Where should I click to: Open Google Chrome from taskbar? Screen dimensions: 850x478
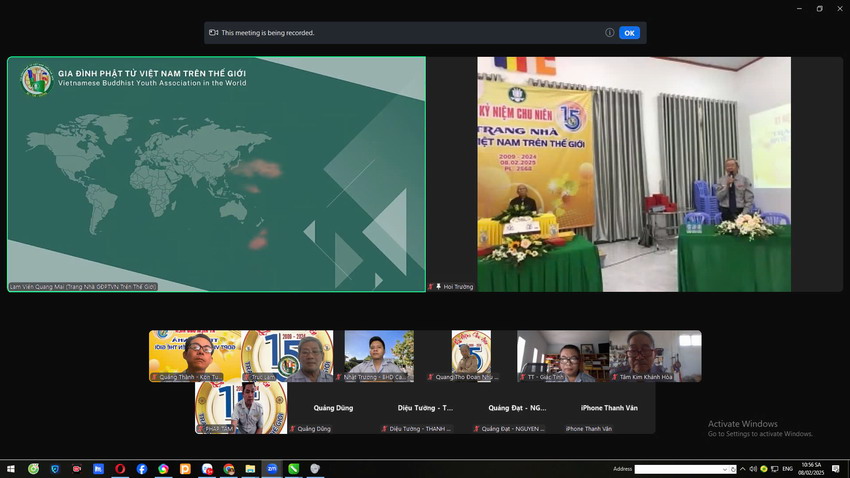[x=229, y=469]
